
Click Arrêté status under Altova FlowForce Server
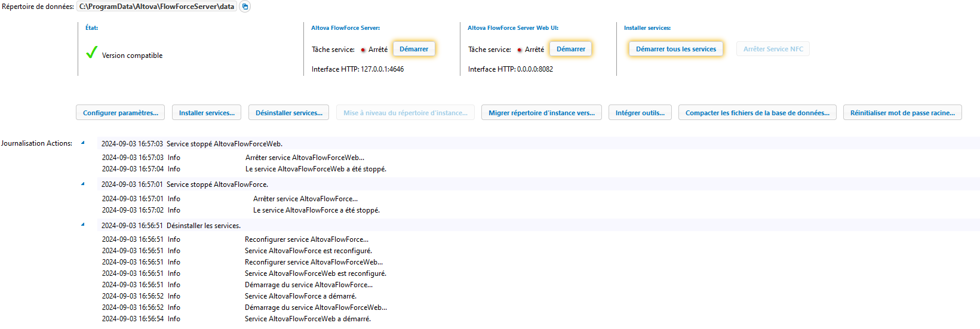[x=378, y=50]
